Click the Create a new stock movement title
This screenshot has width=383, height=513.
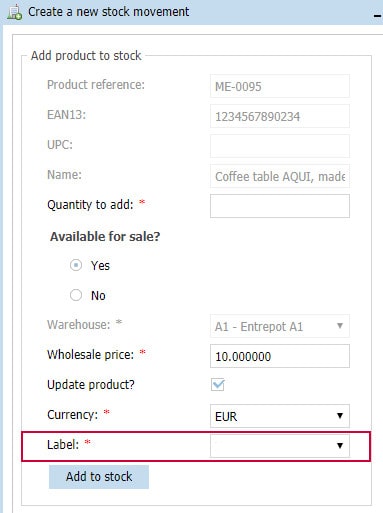[x=109, y=12]
